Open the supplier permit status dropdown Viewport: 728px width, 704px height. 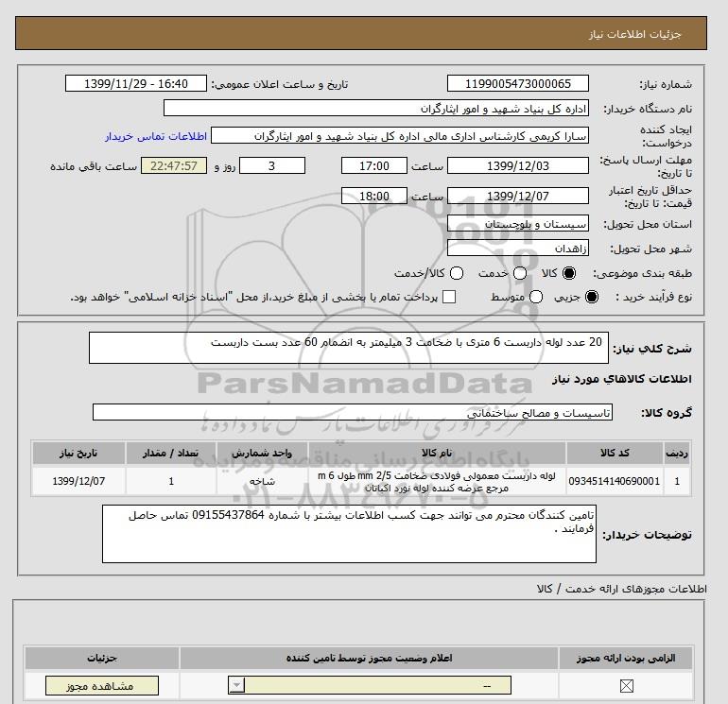(370, 685)
